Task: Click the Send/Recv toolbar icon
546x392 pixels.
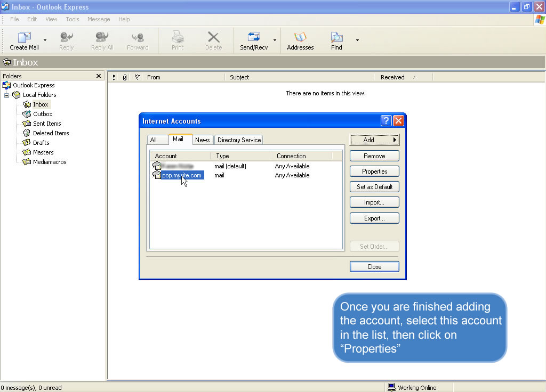Action: pos(254,37)
